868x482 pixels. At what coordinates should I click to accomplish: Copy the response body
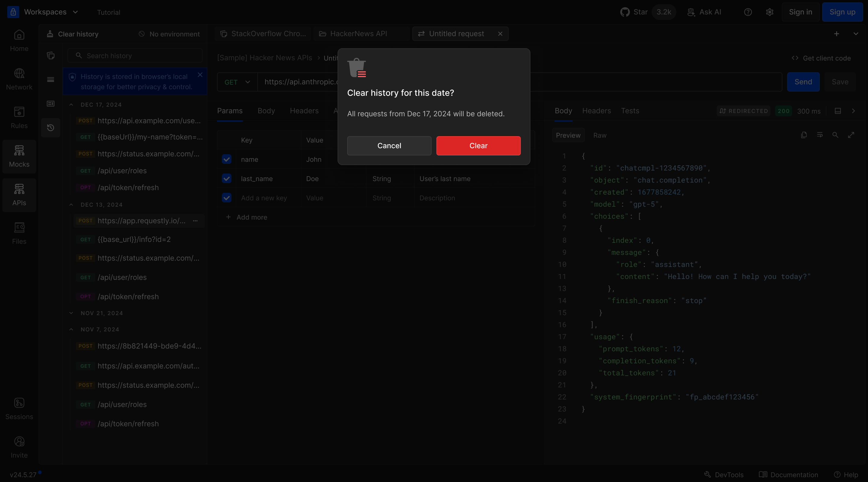pos(804,135)
